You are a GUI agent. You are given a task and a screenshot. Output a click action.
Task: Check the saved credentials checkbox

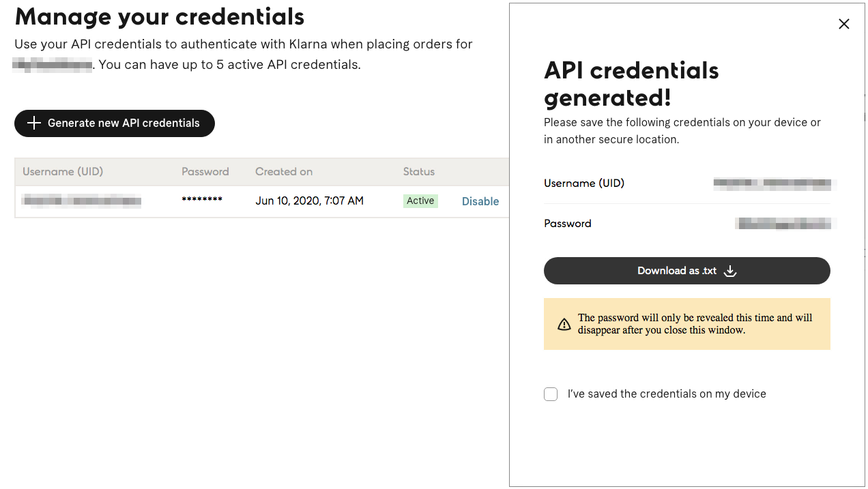(551, 394)
